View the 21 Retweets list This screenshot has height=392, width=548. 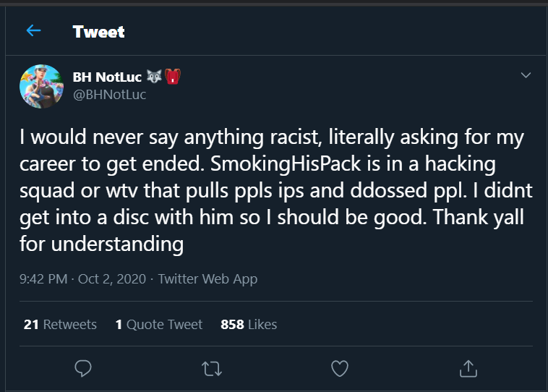coord(60,325)
